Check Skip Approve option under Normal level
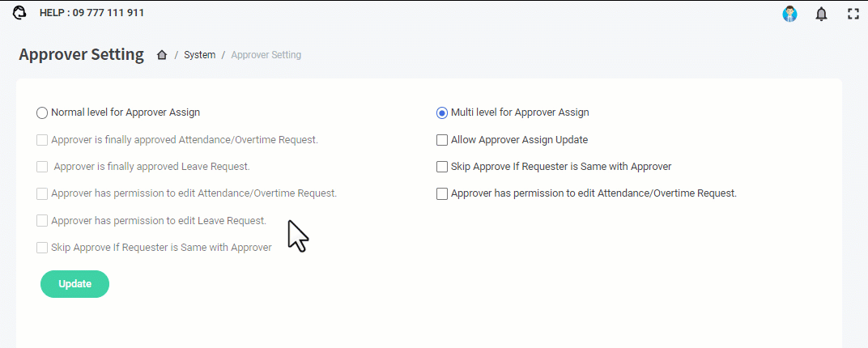 [x=42, y=248]
